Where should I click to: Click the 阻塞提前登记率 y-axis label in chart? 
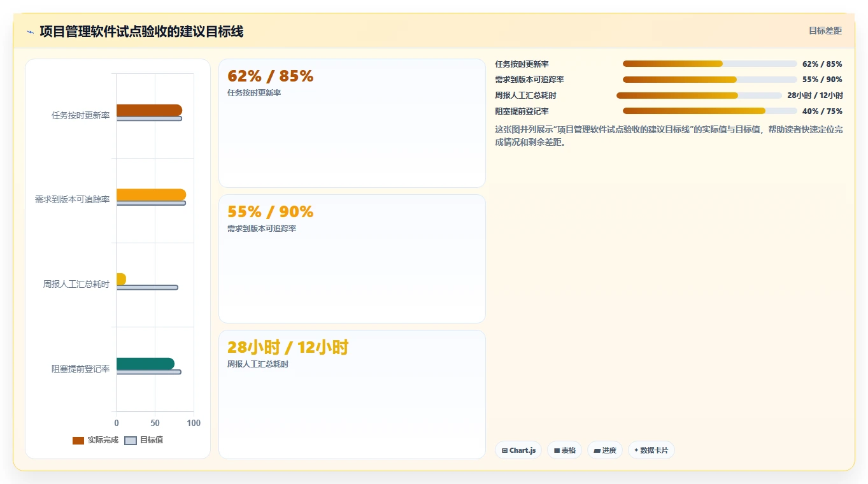coord(81,369)
